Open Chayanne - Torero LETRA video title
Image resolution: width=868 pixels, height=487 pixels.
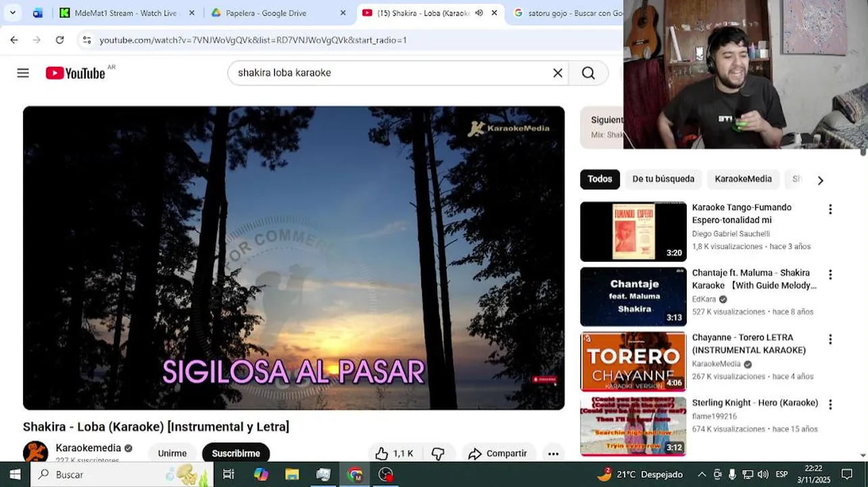tap(749, 344)
